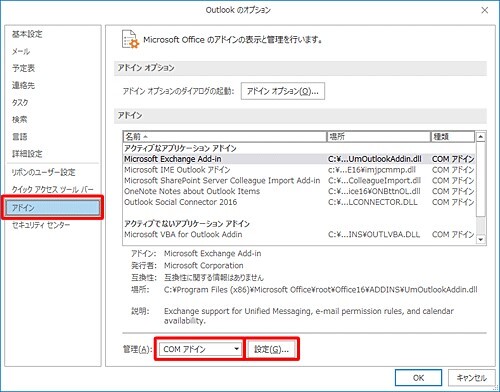Open the タスク options

(x=20, y=102)
